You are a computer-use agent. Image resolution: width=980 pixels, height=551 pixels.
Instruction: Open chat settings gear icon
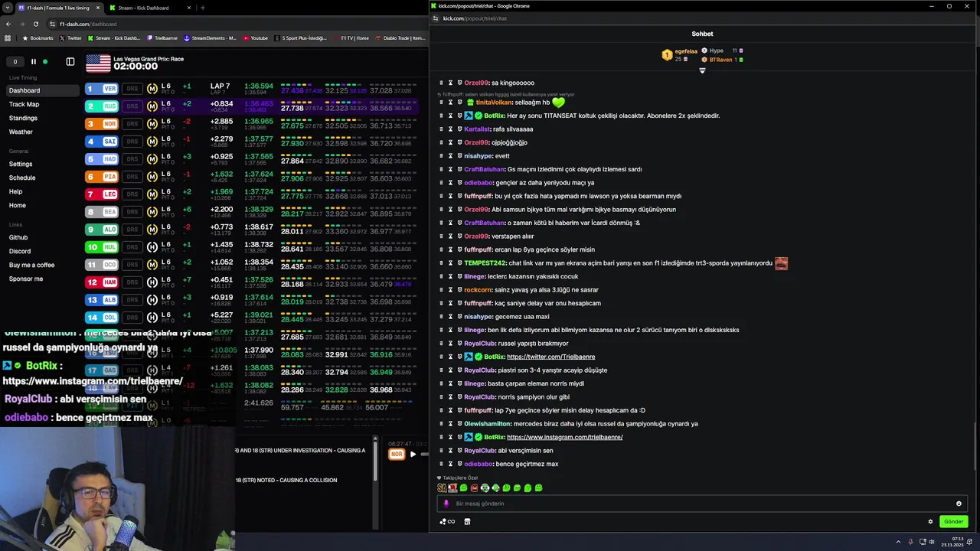[930, 522]
